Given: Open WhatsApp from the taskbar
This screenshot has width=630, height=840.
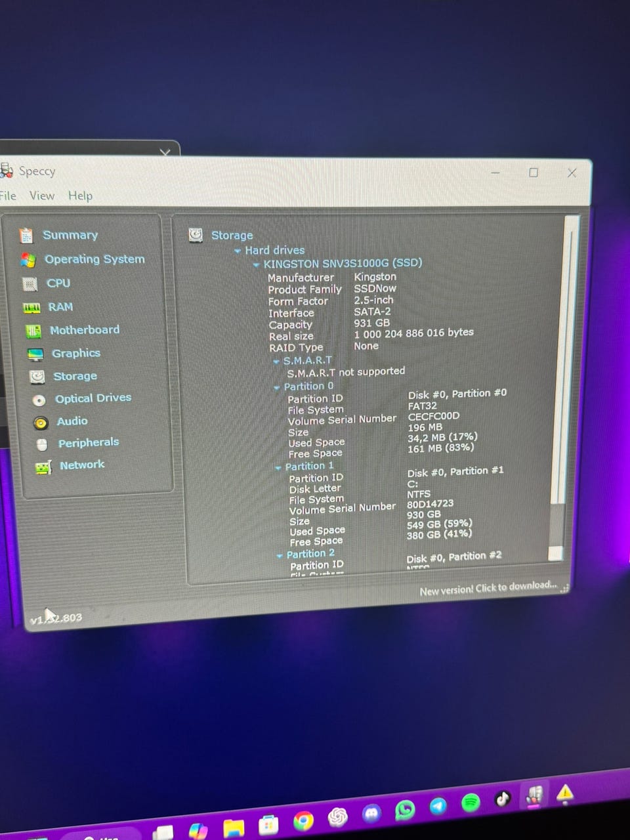Looking at the screenshot, I should point(405,810).
